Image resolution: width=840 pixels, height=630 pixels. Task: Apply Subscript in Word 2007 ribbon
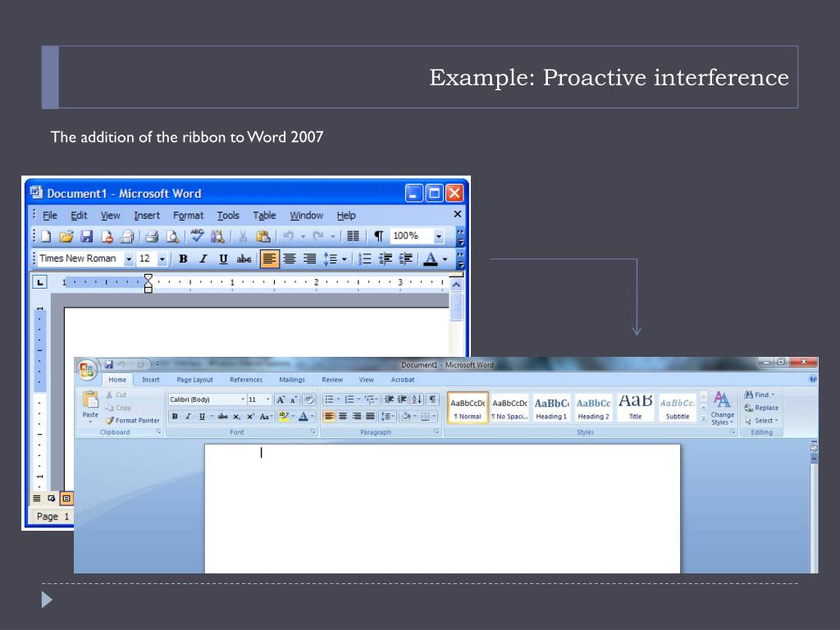coord(237,417)
